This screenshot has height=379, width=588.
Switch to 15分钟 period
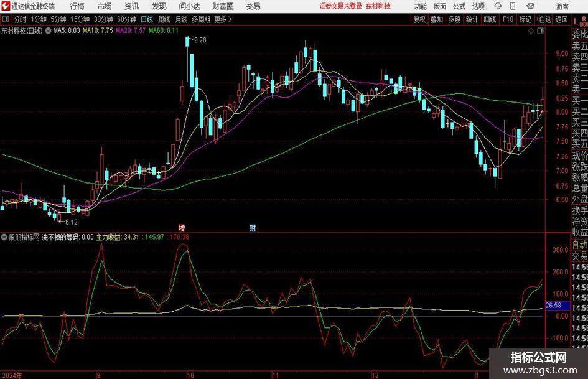pos(80,19)
